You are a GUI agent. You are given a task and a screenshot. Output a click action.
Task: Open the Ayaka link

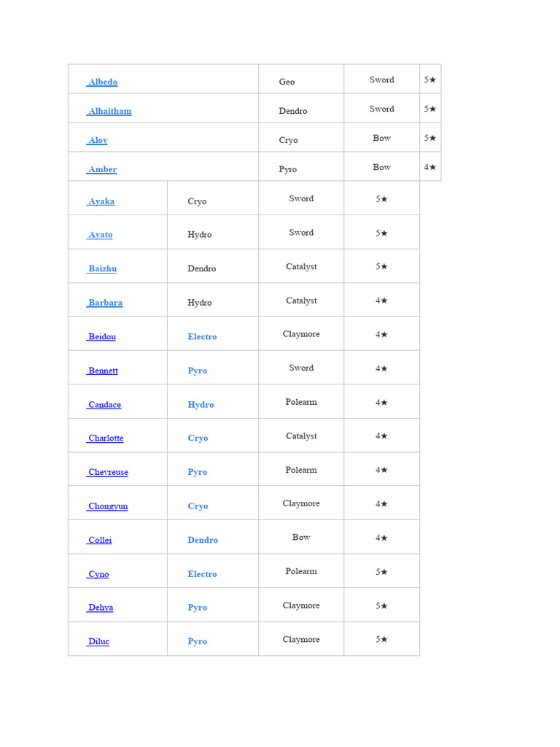[x=101, y=201]
